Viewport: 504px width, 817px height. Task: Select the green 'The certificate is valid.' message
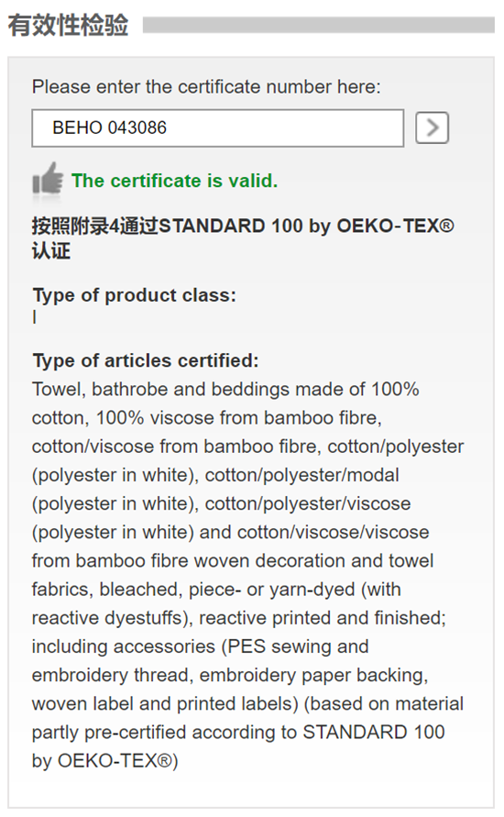(174, 181)
